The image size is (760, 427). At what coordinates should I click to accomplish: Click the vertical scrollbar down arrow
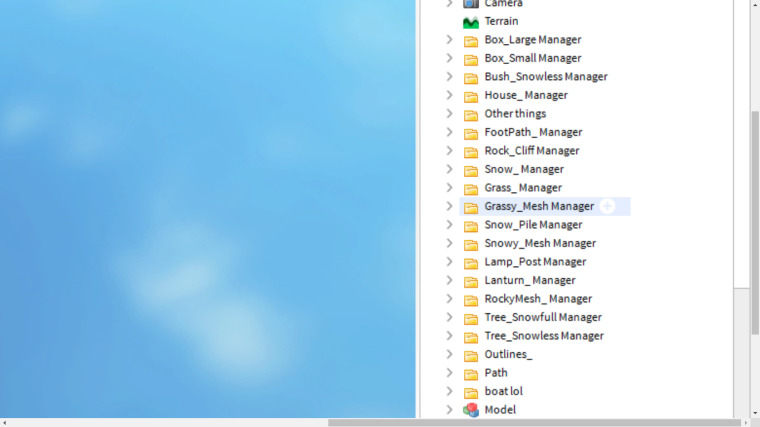[x=755, y=413]
